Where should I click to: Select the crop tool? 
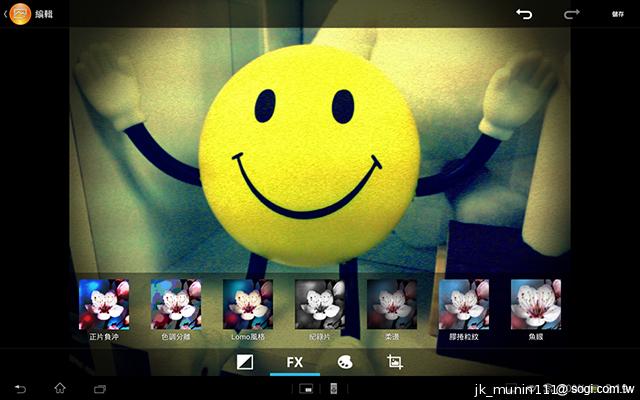pos(395,361)
